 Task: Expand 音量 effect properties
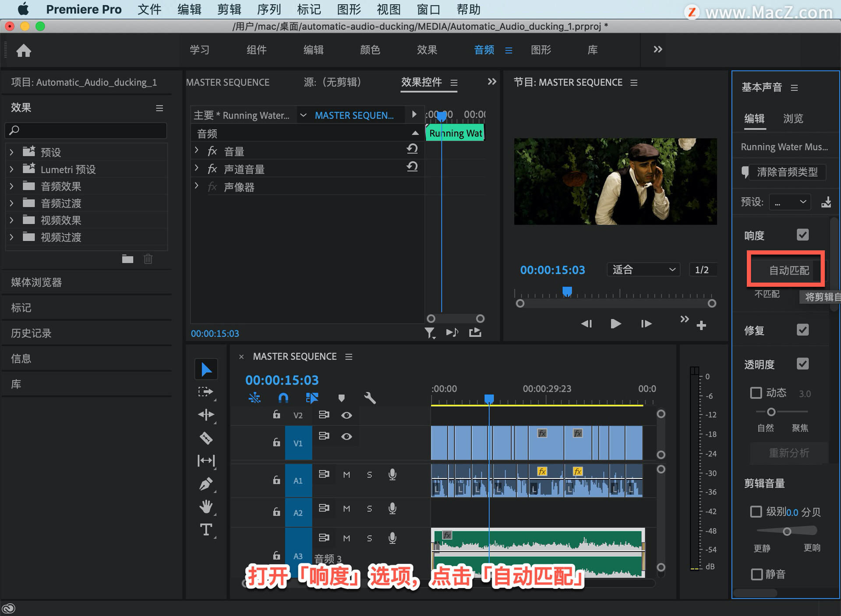click(x=197, y=150)
